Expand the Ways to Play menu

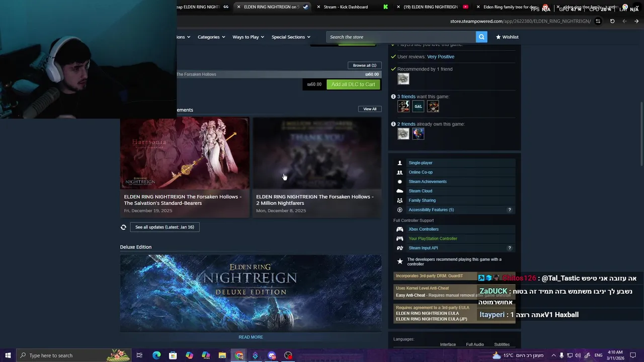click(248, 37)
